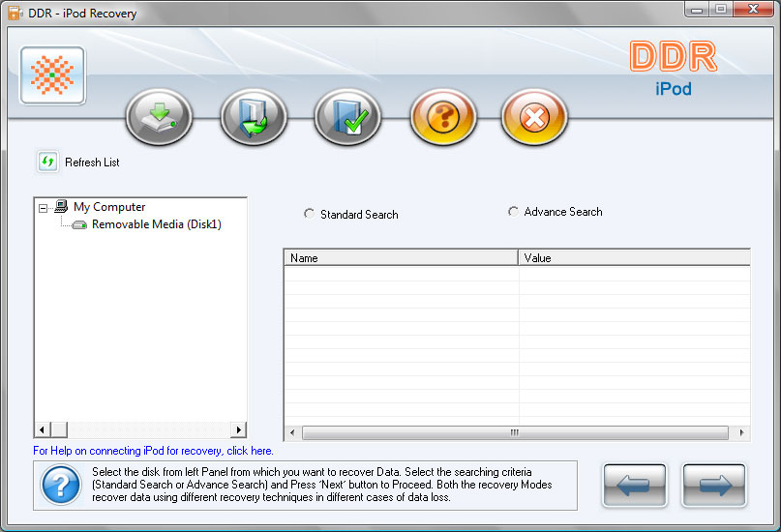Click the My Computer icon
Screen dimensions: 781x532
coord(61,206)
